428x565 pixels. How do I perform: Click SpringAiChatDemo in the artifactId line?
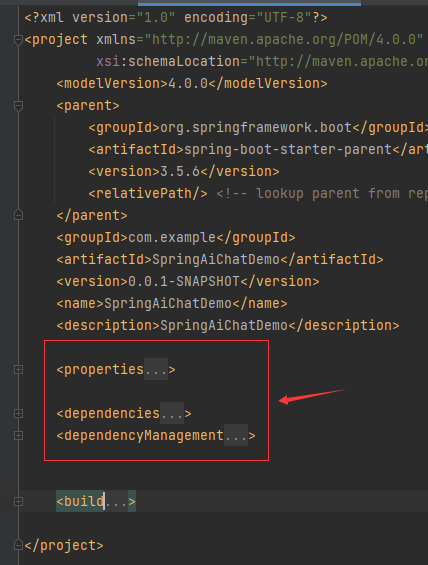click(x=216, y=259)
